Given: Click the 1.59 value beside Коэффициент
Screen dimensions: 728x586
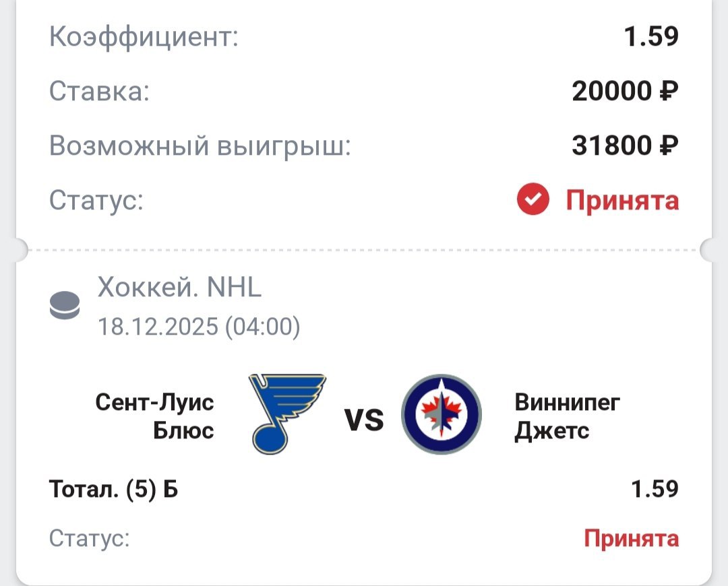Looking at the screenshot, I should coord(650,36).
